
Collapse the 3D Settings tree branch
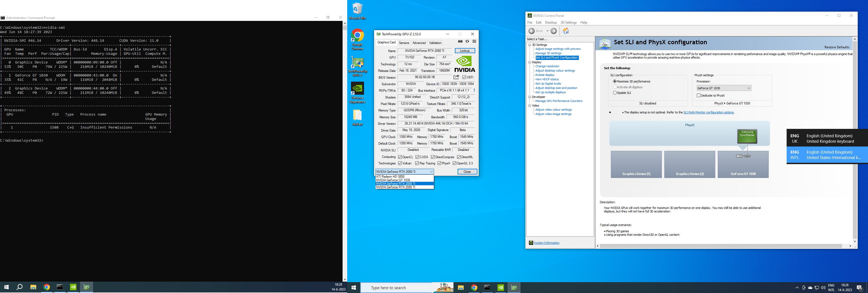530,45
